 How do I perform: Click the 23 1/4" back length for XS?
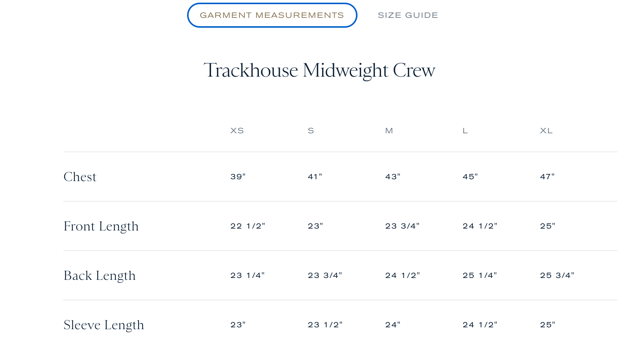point(248,275)
